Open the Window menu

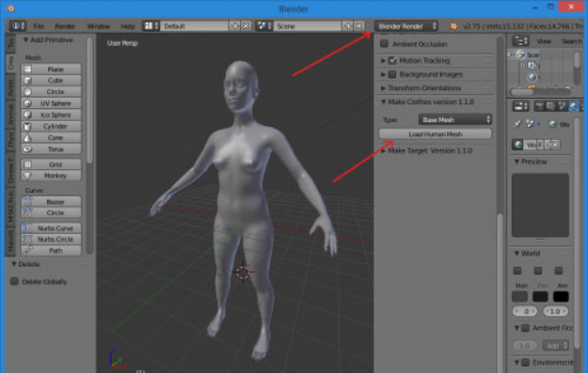click(98, 26)
